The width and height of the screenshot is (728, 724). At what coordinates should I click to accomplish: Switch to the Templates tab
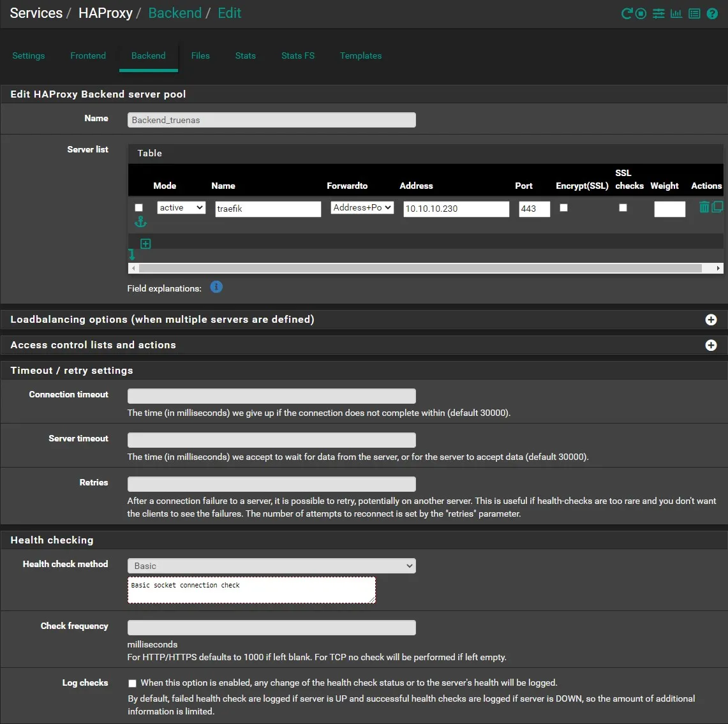[x=360, y=55]
